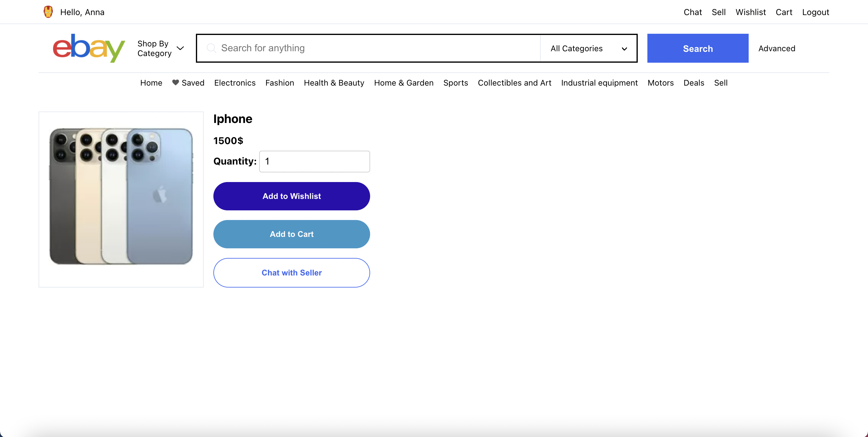The height and width of the screenshot is (437, 868).
Task: Focus the Search for anything field
Action: 368,48
